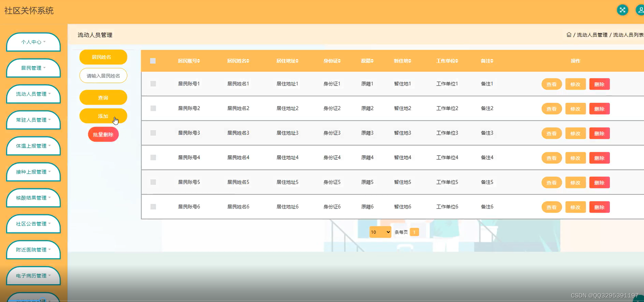Viewport: 644px width, 302px height.
Task: Toggle the select-all checkbox in table header
Action: pyautogui.click(x=153, y=61)
